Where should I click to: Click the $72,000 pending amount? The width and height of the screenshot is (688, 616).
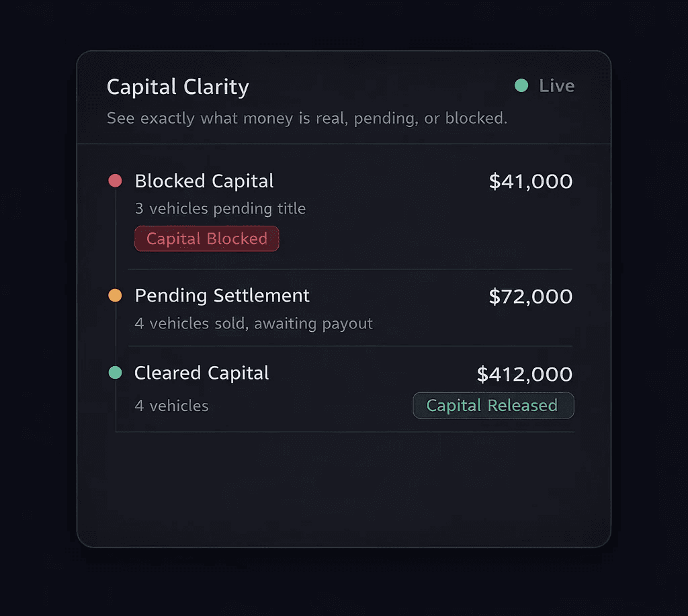click(531, 296)
